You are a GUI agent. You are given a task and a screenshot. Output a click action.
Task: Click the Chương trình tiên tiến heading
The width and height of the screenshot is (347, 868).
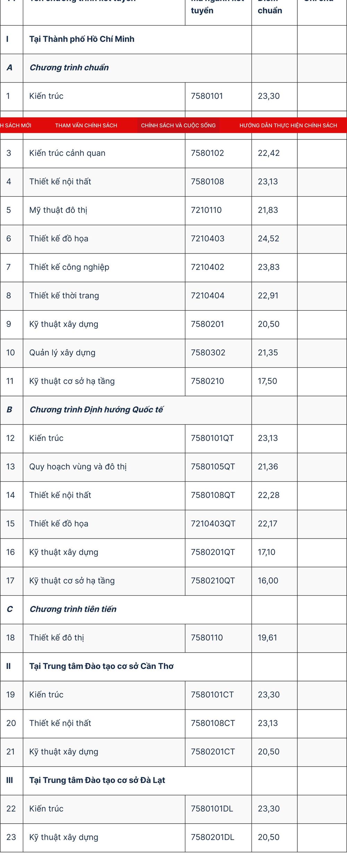pyautogui.click(x=73, y=609)
